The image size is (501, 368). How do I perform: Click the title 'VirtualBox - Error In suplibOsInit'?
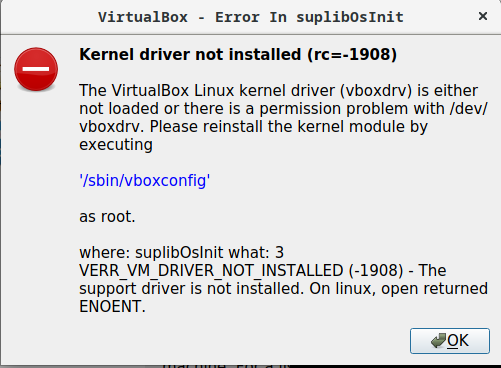[251, 17]
